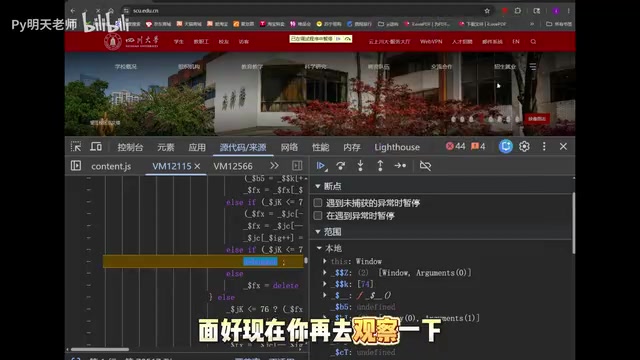Enable 遇到未捕获的异常时暂停 checkbox

[318, 203]
